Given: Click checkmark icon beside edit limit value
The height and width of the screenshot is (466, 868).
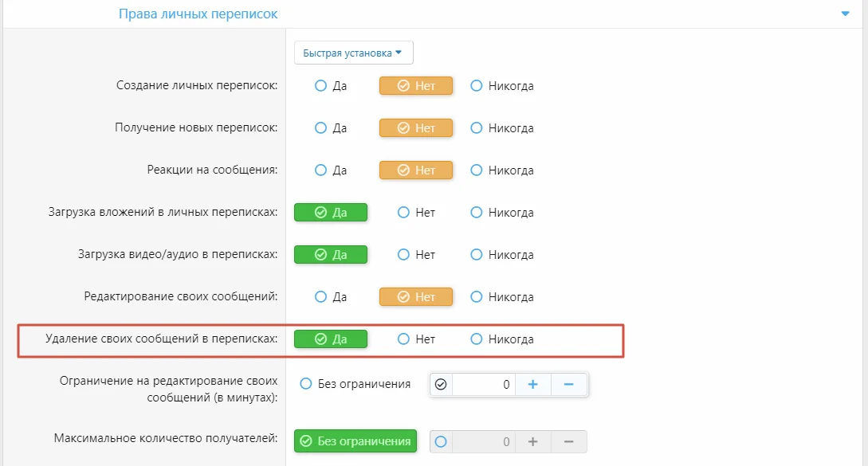Looking at the screenshot, I should [x=441, y=384].
